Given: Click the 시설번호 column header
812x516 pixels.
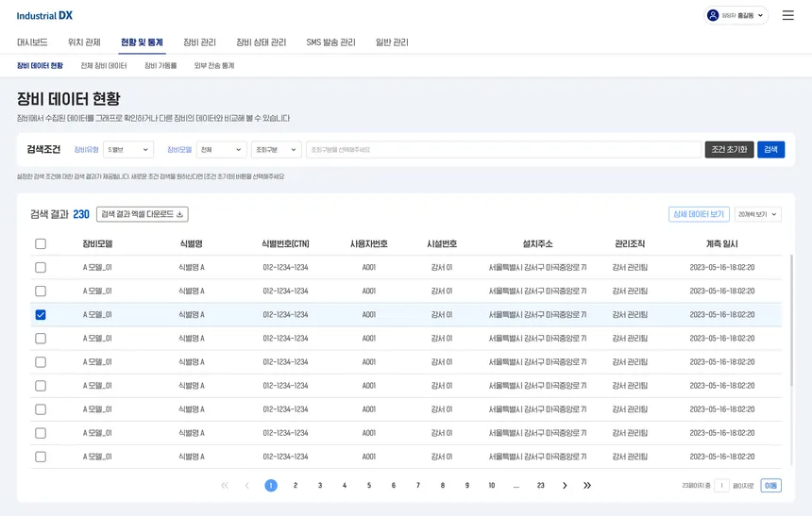Looking at the screenshot, I should point(442,243).
